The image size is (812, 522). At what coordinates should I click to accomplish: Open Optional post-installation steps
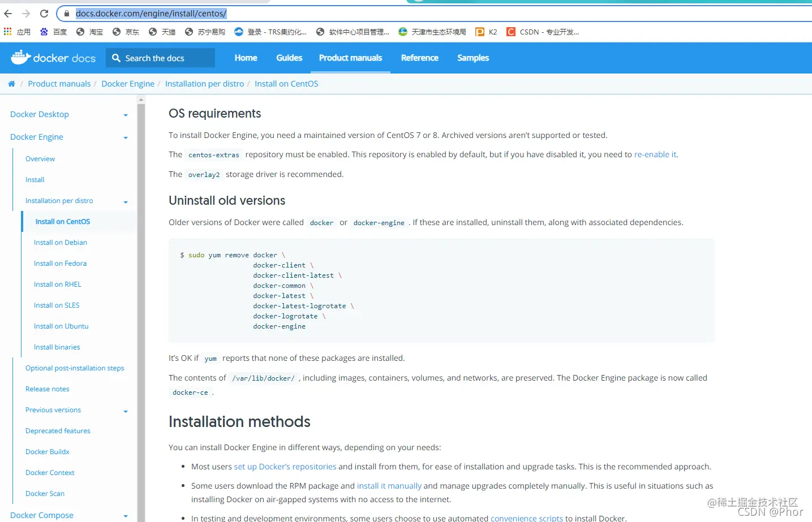click(x=75, y=368)
